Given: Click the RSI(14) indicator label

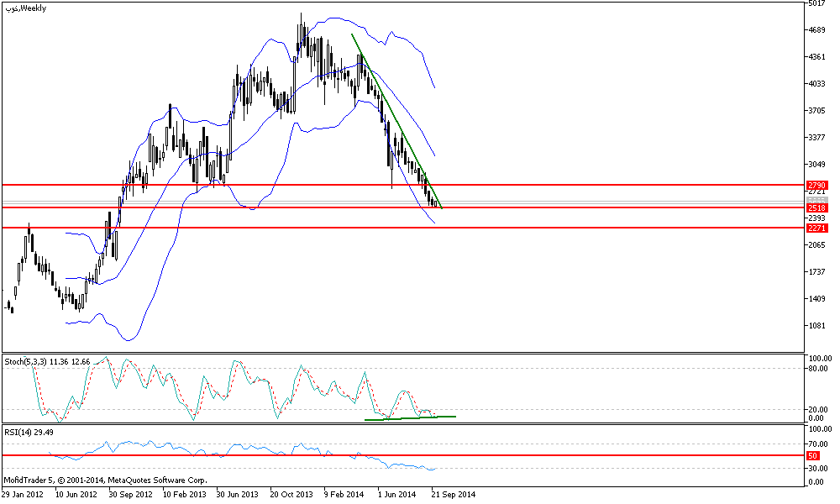Looking at the screenshot, I should pos(18,434).
